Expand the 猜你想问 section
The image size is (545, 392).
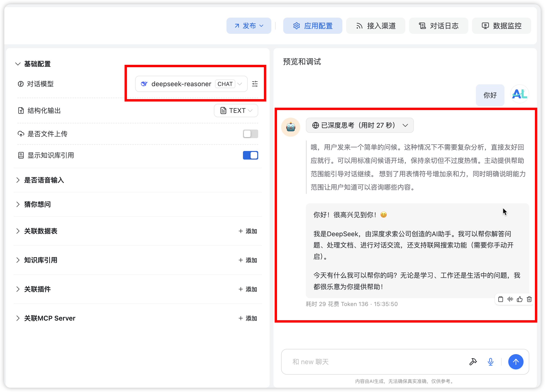(x=37, y=204)
